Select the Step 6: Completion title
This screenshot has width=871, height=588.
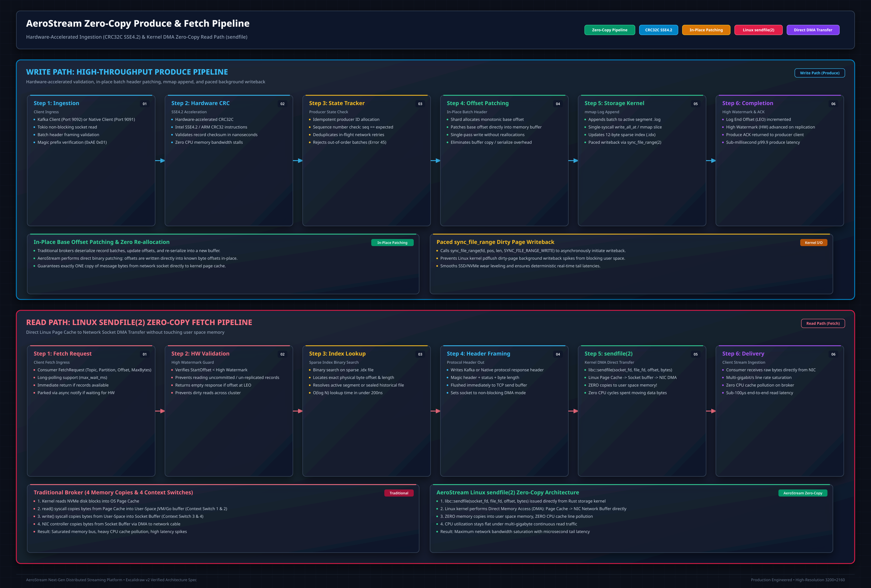pyautogui.click(x=747, y=103)
